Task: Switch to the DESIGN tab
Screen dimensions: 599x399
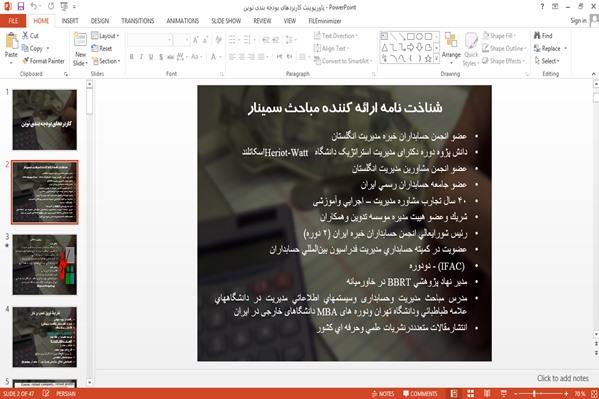Action: [x=100, y=21]
